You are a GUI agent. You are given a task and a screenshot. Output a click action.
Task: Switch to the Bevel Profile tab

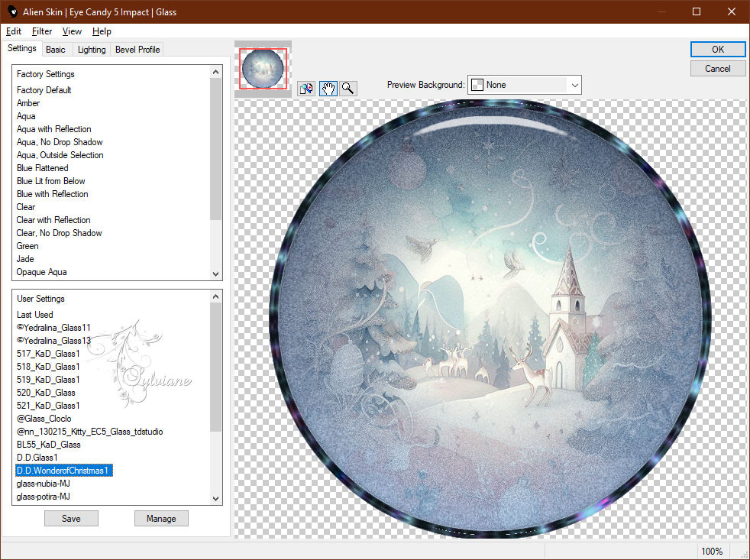137,50
